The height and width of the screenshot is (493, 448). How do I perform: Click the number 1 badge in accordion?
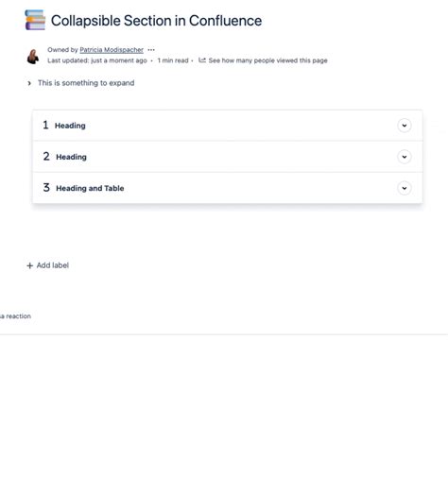coord(45,125)
